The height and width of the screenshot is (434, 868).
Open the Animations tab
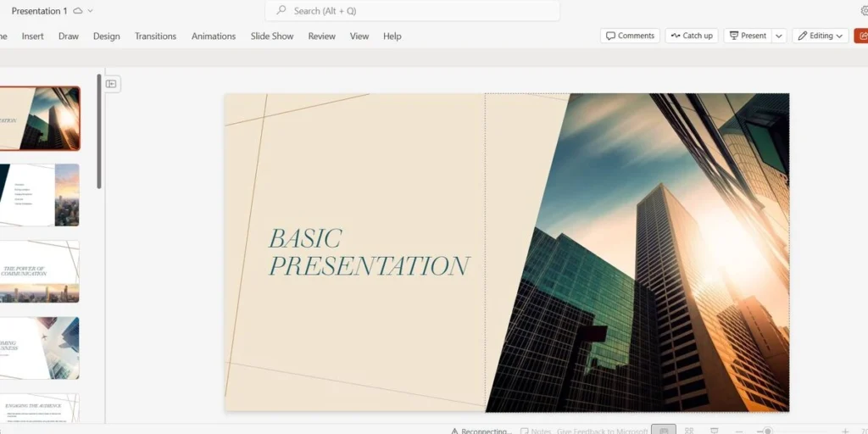214,36
